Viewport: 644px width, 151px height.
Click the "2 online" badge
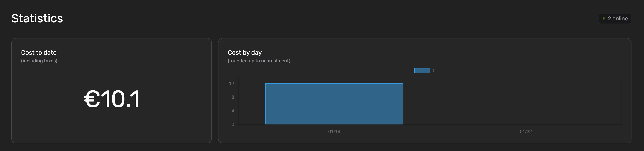(615, 18)
